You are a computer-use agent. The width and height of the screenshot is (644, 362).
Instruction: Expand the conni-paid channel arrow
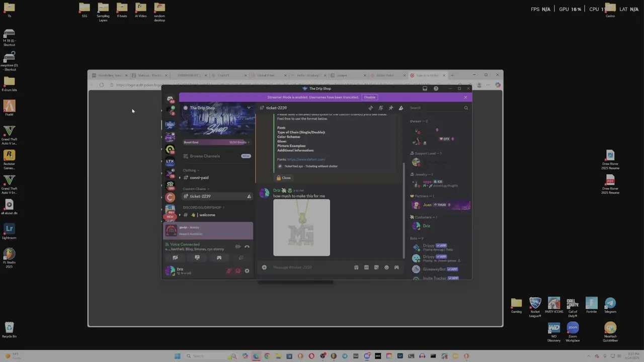[180, 177]
